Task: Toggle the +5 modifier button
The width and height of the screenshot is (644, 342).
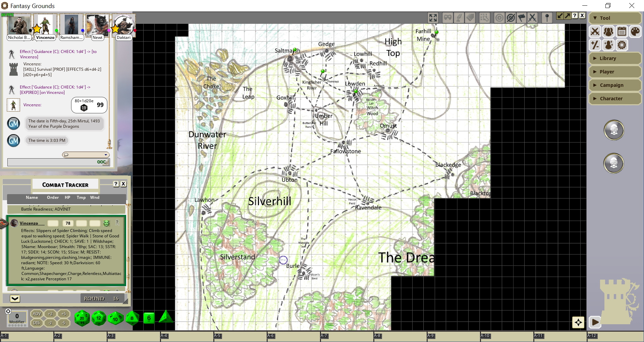Action: 63,314
